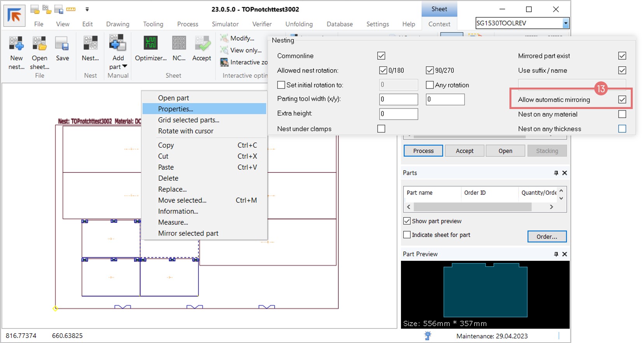The image size is (644, 343).
Task: Click the NC code icon
Action: [179, 44]
